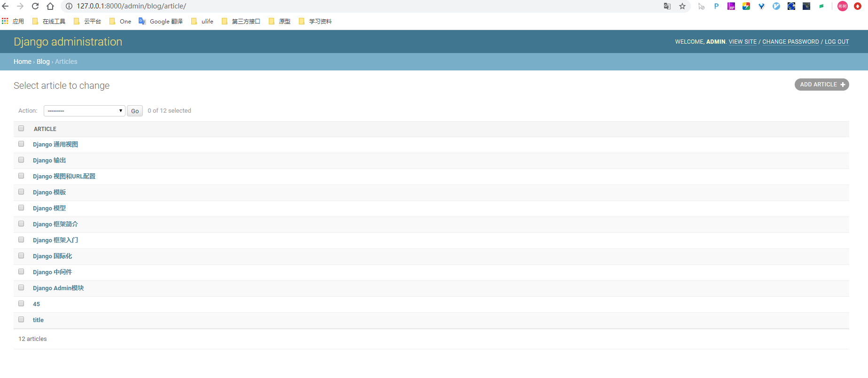The image size is (868, 378).
Task: Click the light blue Vue devtools icon
Action: [776, 6]
